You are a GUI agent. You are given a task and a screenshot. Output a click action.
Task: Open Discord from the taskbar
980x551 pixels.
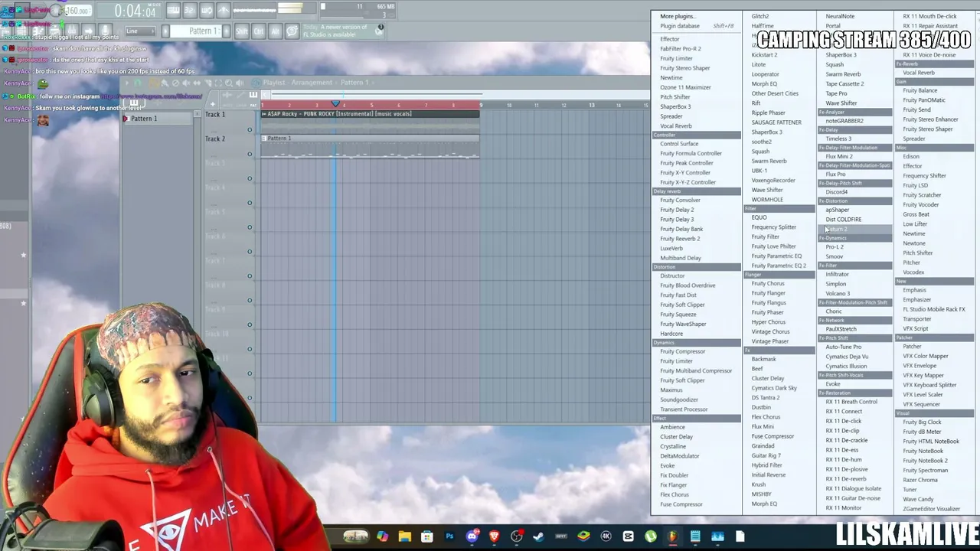tap(472, 536)
